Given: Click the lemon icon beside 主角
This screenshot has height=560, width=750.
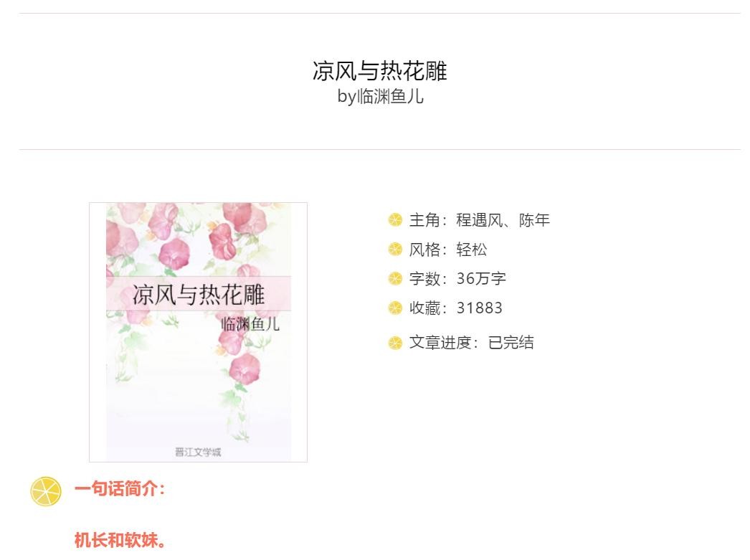Looking at the screenshot, I should (x=395, y=220).
